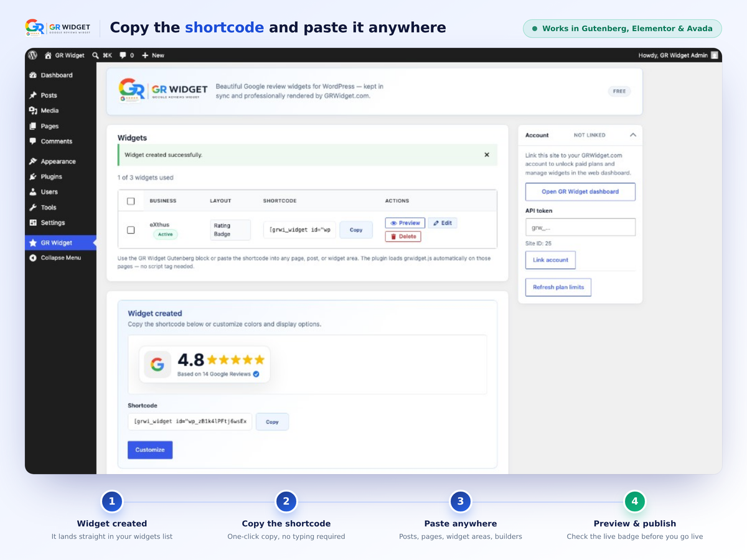Open the Howdy admin avatar
The image size is (747, 560).
click(x=715, y=55)
